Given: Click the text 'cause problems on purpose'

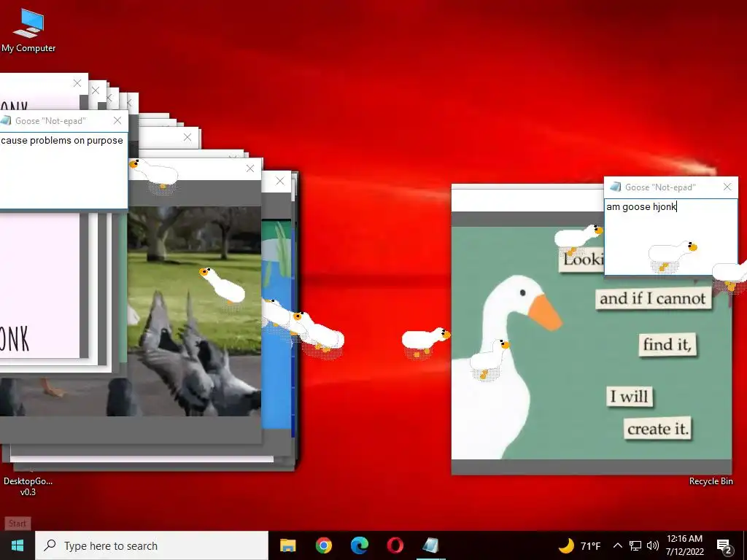Looking at the screenshot, I should (x=62, y=141).
